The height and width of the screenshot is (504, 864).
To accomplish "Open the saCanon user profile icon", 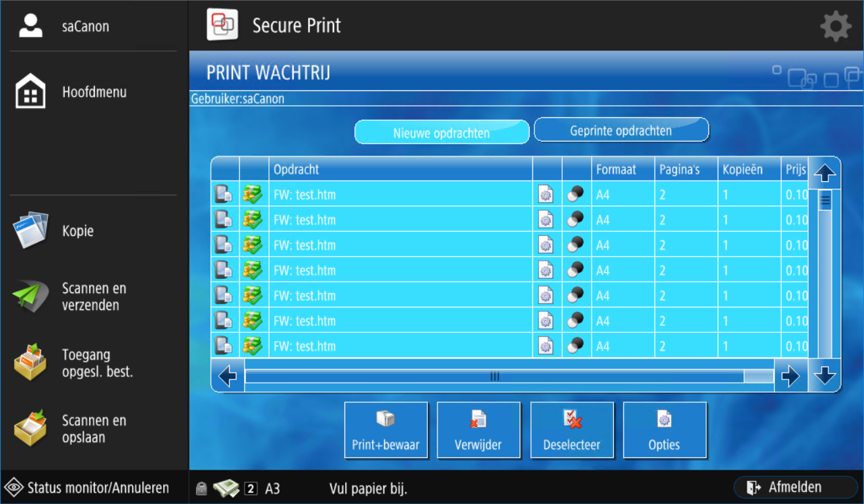I will [x=30, y=26].
